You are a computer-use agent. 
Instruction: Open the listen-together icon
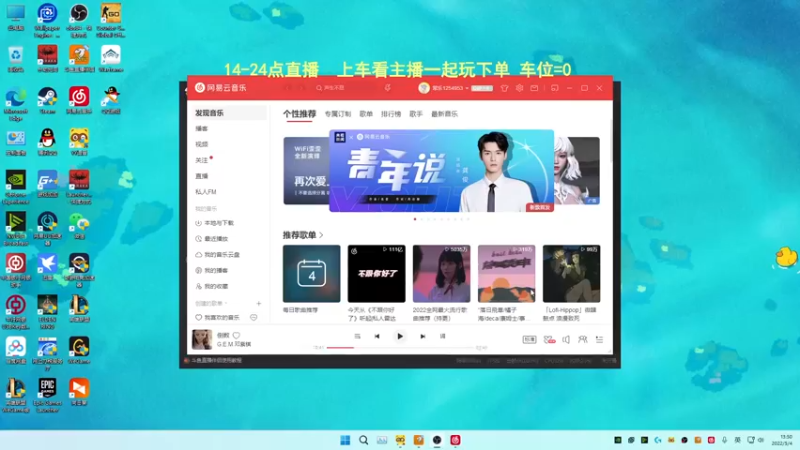pyautogui.click(x=583, y=339)
